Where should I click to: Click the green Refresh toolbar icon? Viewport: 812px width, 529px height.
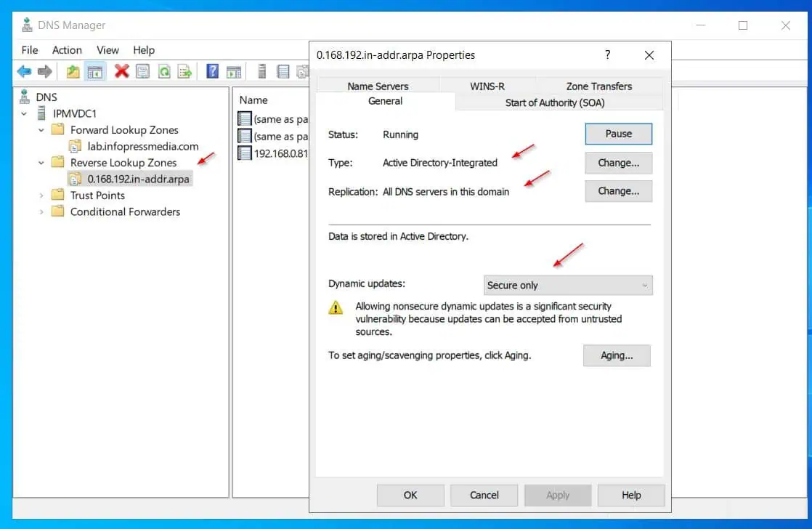164,71
